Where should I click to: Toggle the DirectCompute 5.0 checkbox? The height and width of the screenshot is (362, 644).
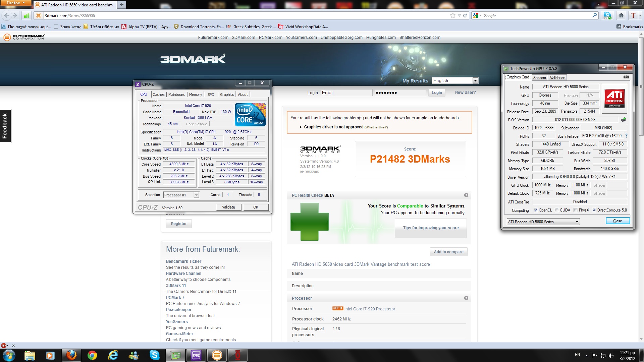[x=594, y=210]
